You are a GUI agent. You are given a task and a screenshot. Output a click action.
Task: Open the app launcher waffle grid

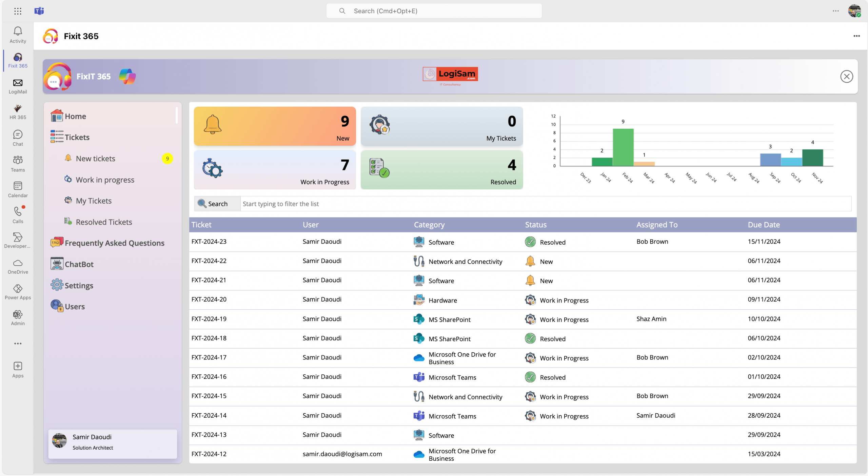point(18,11)
